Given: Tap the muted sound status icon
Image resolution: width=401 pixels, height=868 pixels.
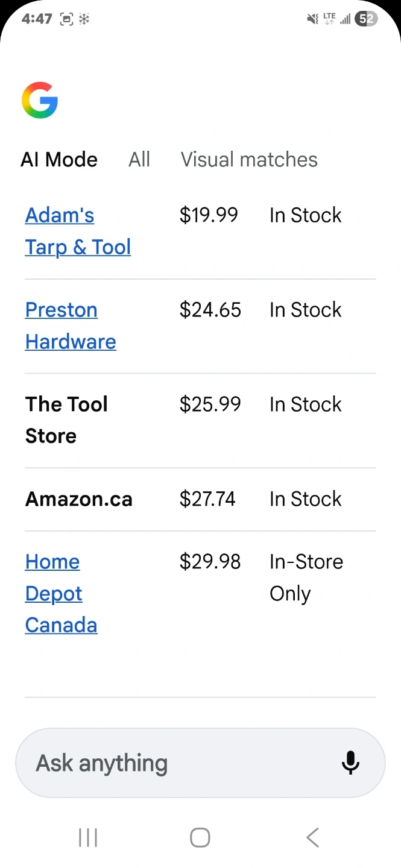Looking at the screenshot, I should click(x=312, y=19).
